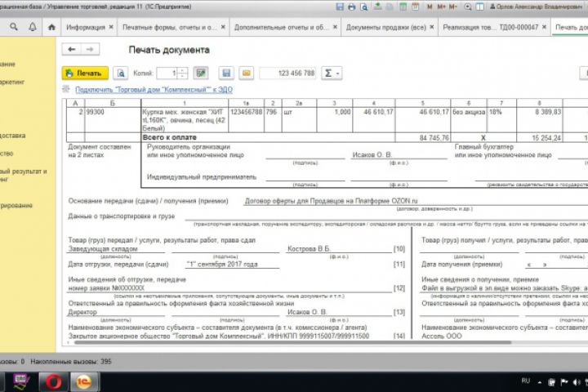Open sidebar item ending 'оставка'
This screenshot has width=588, height=392.
13,136
